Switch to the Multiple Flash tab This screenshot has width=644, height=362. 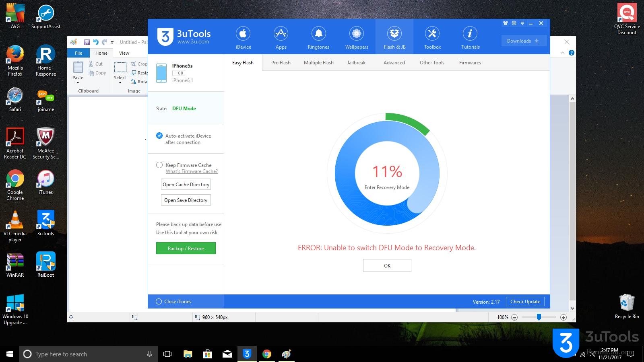coord(319,63)
